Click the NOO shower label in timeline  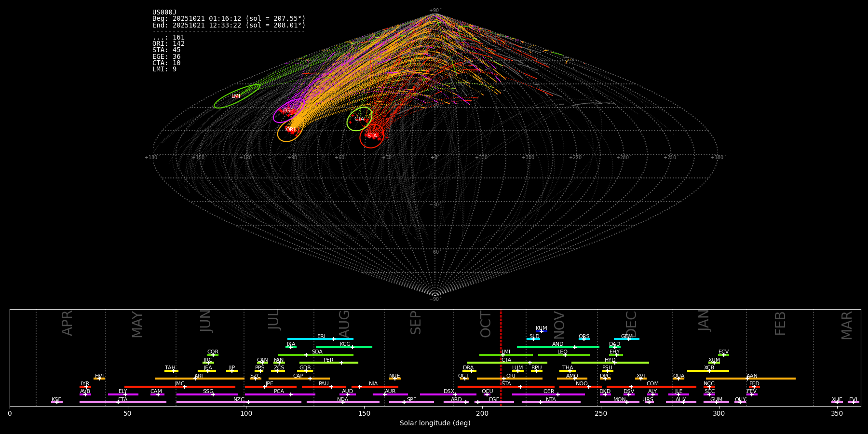point(582,384)
